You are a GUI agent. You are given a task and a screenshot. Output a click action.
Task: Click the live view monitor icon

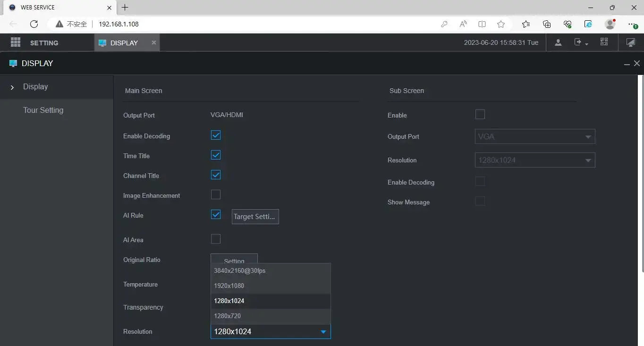pos(630,42)
